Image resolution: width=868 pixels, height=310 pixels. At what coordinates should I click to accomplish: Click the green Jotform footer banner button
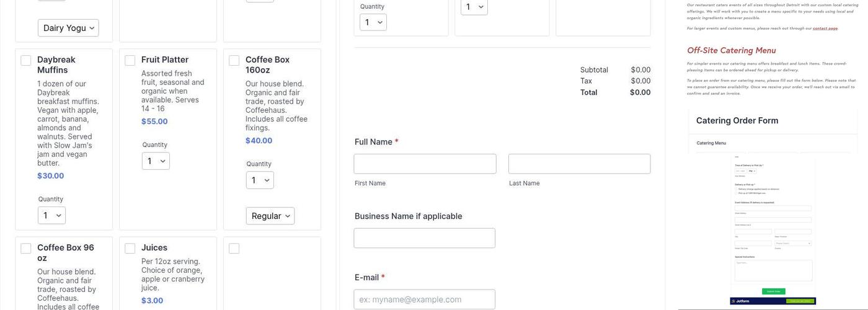tap(800, 301)
